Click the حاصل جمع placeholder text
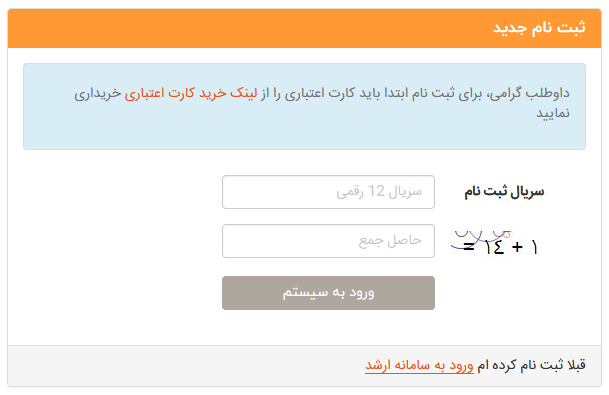Image resolution: width=609 pixels, height=395 pixels. (390, 241)
